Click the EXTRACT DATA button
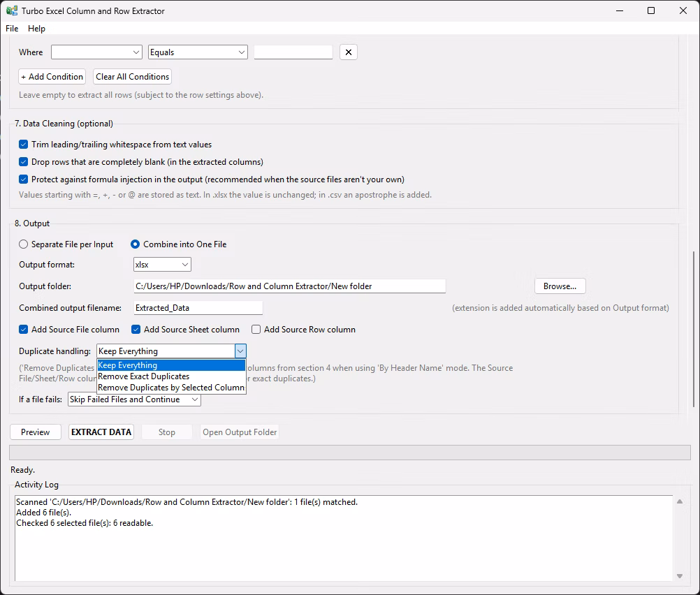Viewport: 700px width, 595px height. (101, 432)
